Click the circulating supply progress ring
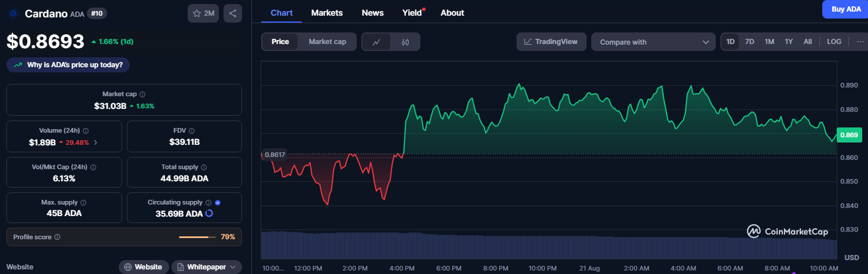Viewport: 868px width, 274px height. [x=209, y=213]
